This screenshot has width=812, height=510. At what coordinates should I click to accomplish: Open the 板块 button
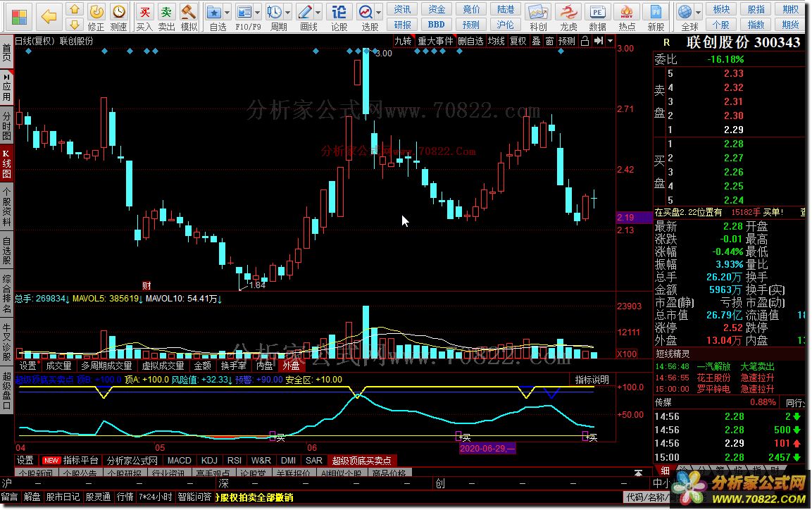coord(721,9)
